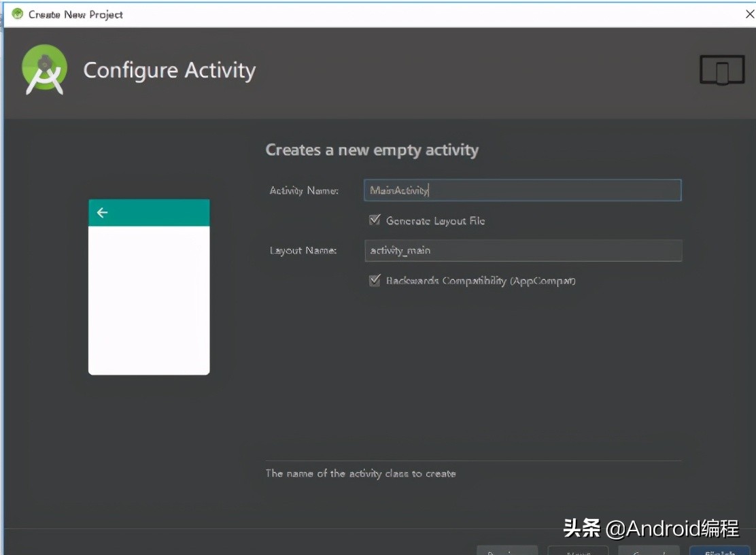Click the Layout Name text field
Viewport: 756px width, 555px height.
point(523,251)
